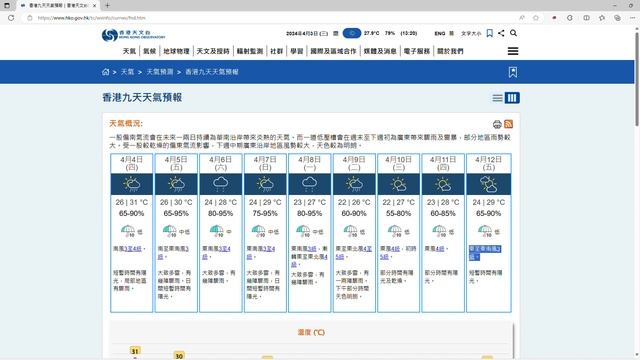Click the orange RSS feed icon
640x360 pixels.
point(509,124)
